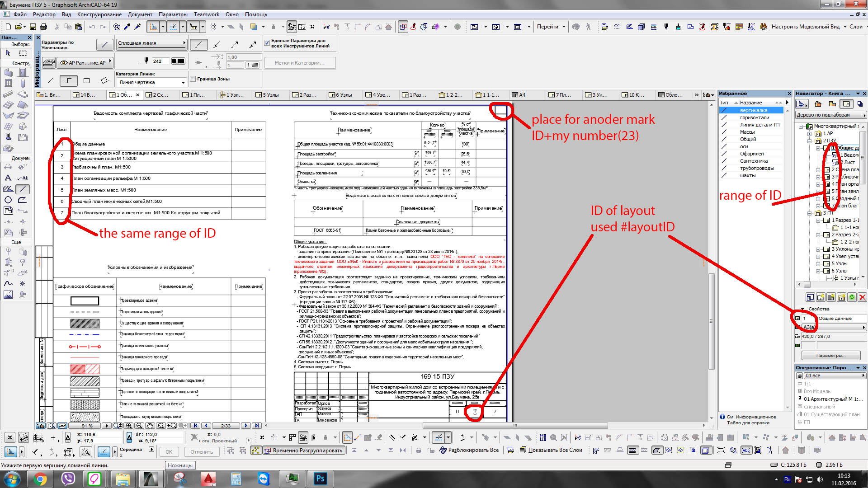
Task: Click the Метки и Категории button
Action: pyautogui.click(x=300, y=63)
